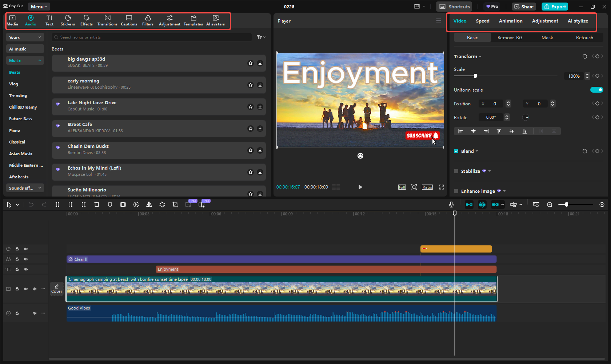611x364 pixels.
Task: Hide the text track using its eye toggle
Action: point(26,269)
